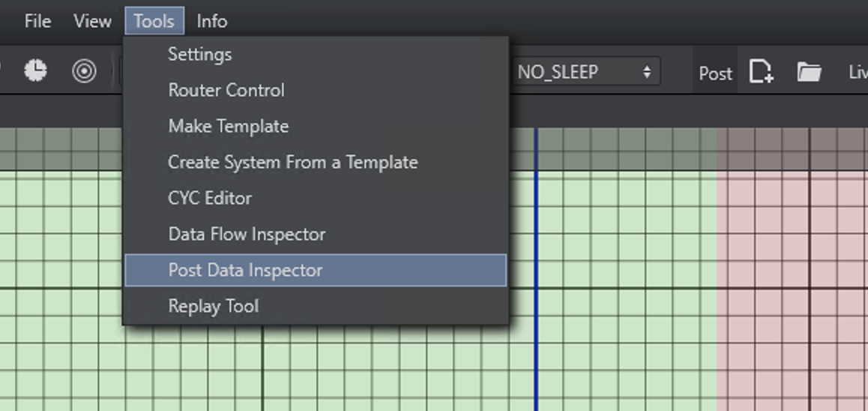This screenshot has width=868, height=411.
Task: Select the Make Template menu entry
Action: [x=229, y=126]
